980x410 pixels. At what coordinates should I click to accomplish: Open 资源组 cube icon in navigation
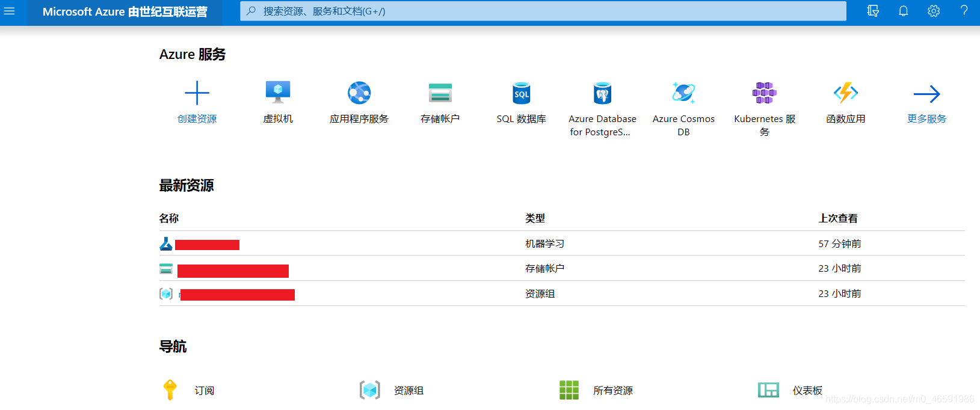[x=370, y=390]
